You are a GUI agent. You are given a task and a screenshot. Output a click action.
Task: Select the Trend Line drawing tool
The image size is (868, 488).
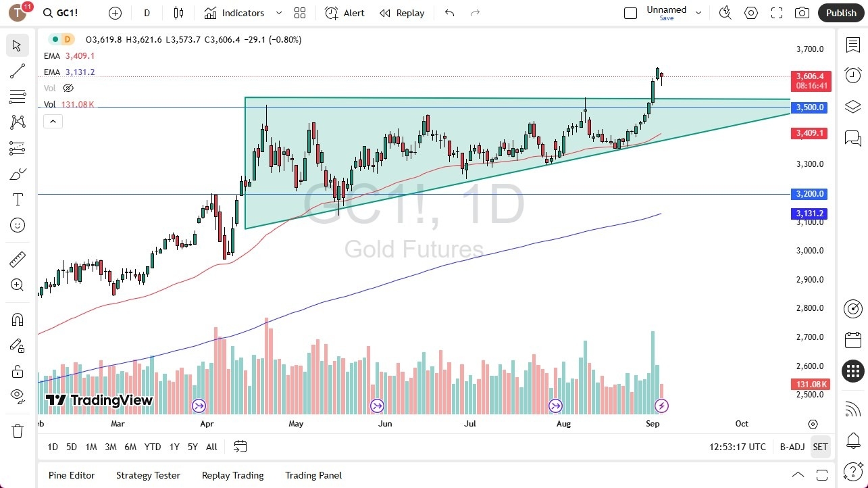point(17,71)
